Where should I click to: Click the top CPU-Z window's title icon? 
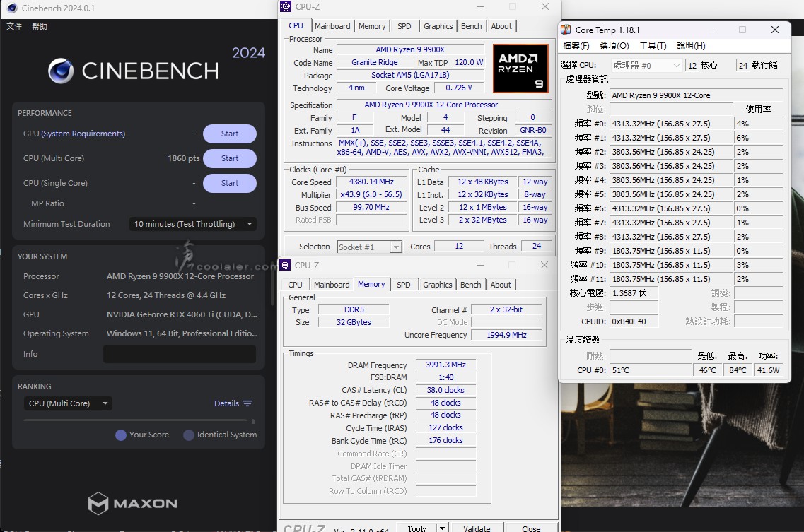click(x=286, y=6)
